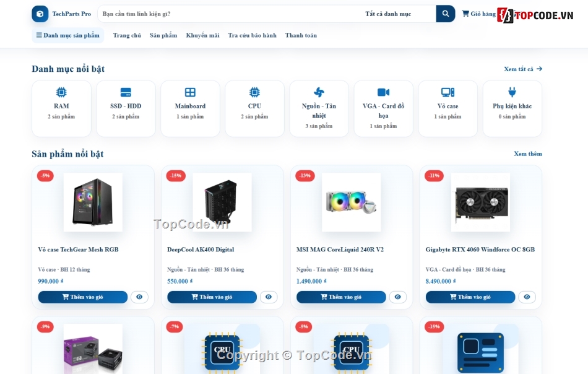Viewport: 588px width, 374px height.
Task: View details eye icon for DeepCool AK400 Digital
Action: click(269, 297)
